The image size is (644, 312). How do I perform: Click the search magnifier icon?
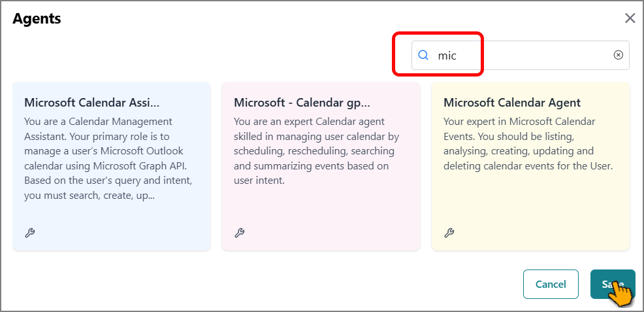pos(423,55)
